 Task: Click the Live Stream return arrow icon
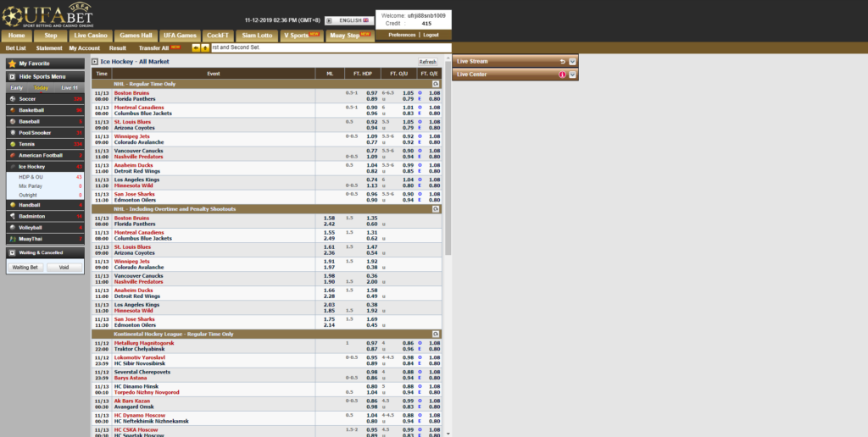[x=563, y=62]
